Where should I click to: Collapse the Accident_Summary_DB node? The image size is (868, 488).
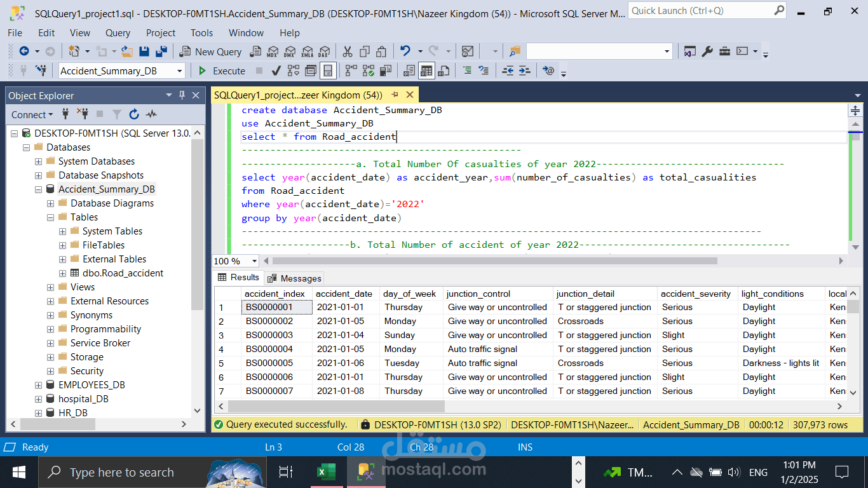39,189
